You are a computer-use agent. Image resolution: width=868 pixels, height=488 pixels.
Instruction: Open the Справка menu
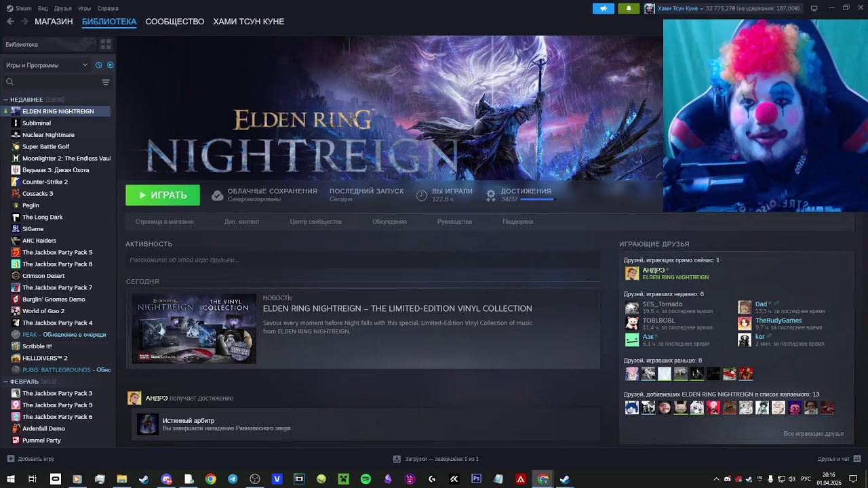(x=108, y=9)
